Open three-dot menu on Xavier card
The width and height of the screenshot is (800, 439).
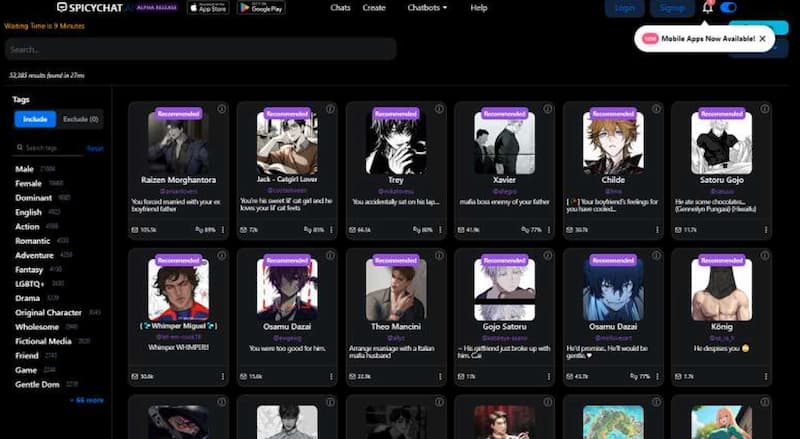tap(549, 230)
